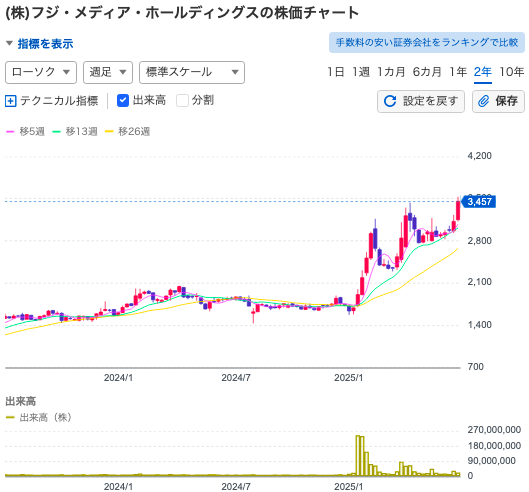529x492 pixels.
Task: Open the 手数料の安い証券会社をランキングで比較 banner
Action: 426,43
